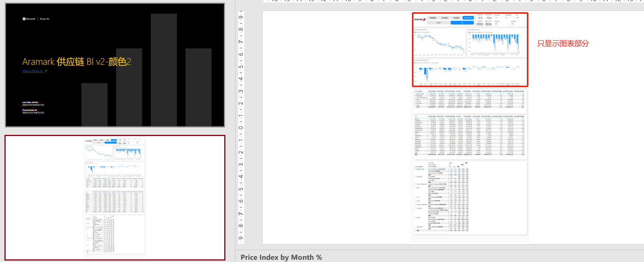644x262 pixels.
Task: Click the Microsoft logo on title thumbnail
Action: click(29, 19)
